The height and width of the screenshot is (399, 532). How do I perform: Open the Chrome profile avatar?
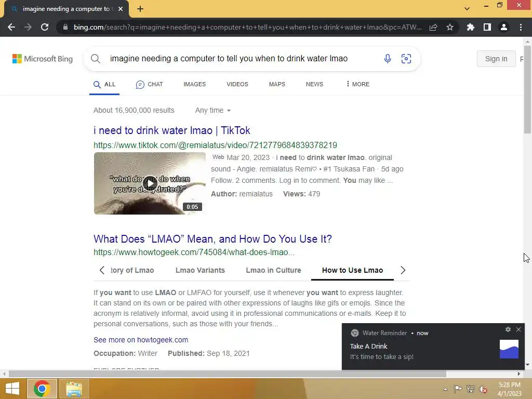click(504, 27)
